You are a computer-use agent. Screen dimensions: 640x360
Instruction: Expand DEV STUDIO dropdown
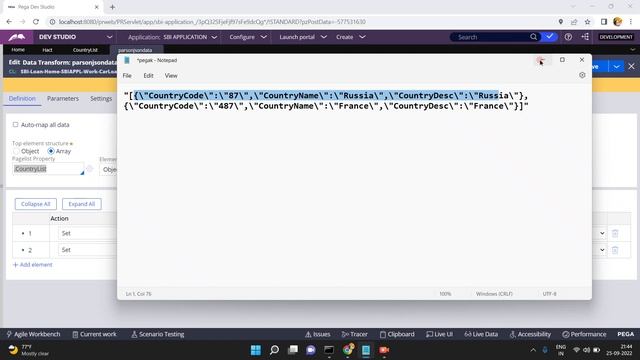tap(109, 37)
